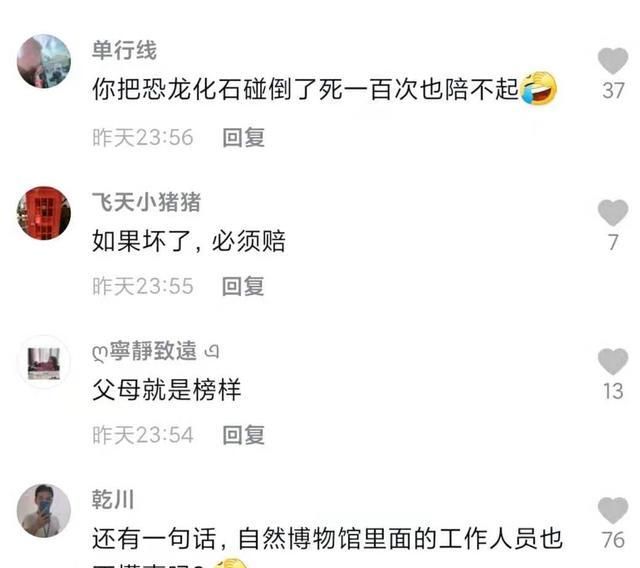
Task: Reply to the 23:54 comment
Action: pyautogui.click(x=244, y=435)
